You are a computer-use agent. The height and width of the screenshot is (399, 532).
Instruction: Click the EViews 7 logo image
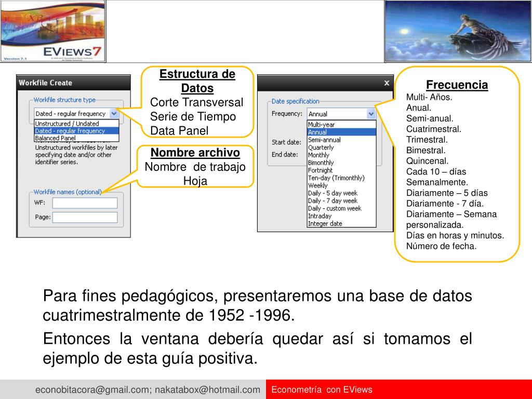53,31
